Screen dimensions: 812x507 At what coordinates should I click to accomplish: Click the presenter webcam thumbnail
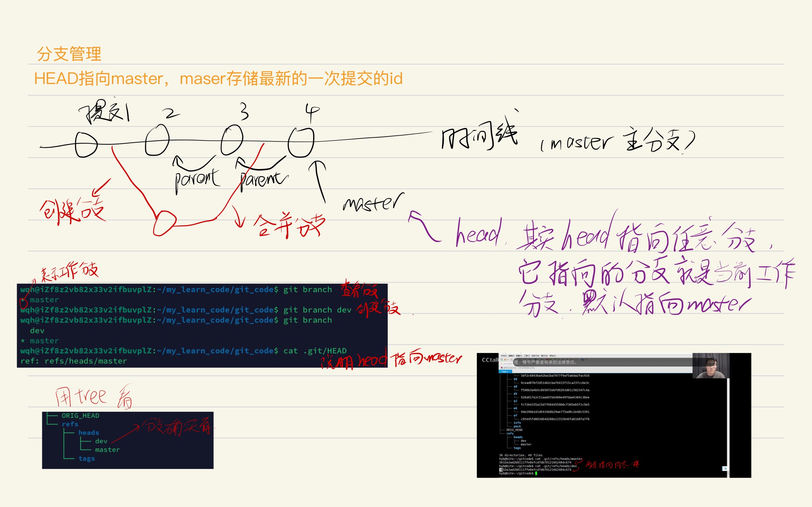711,366
